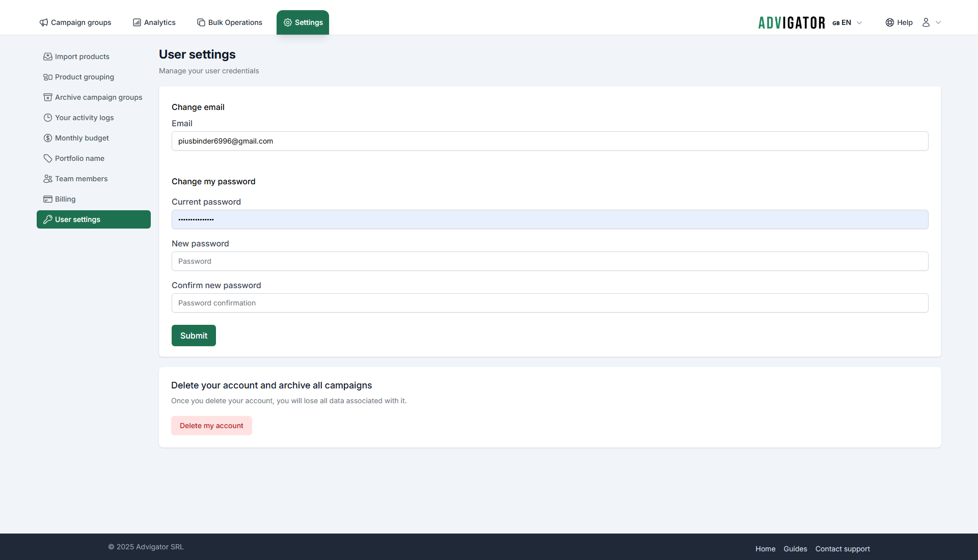Click the Archive campaign groups box icon
This screenshot has width=978, height=560.
pos(47,97)
